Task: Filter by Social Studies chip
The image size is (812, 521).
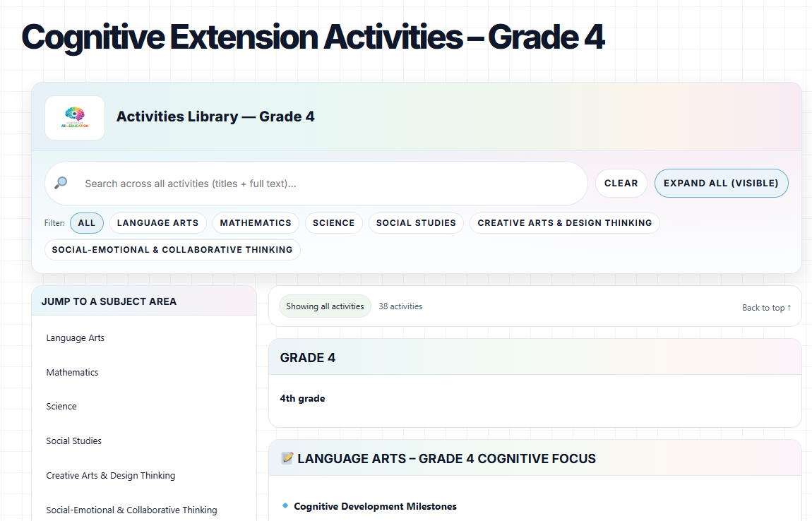Action: (416, 223)
